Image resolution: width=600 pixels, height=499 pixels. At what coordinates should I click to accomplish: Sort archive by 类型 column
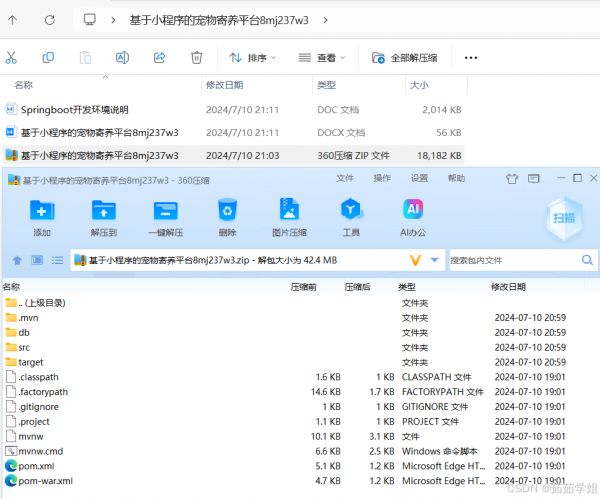407,287
